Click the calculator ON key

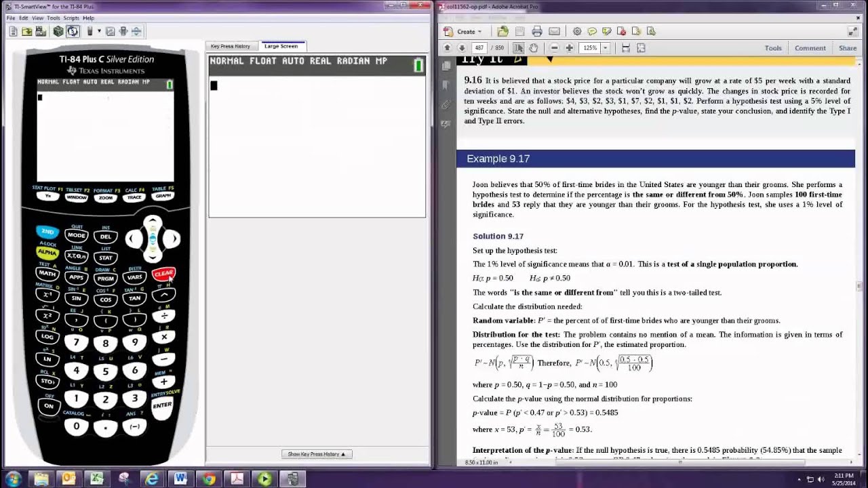pyautogui.click(x=48, y=406)
